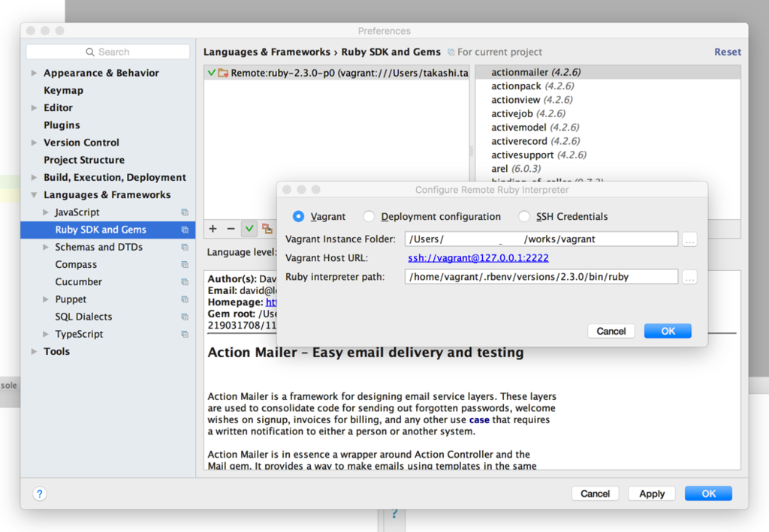Click the Preferences search field
769x532 pixels.
[x=108, y=52]
